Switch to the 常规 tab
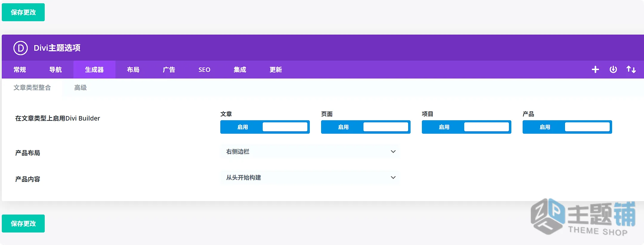644x245 pixels. (20, 70)
